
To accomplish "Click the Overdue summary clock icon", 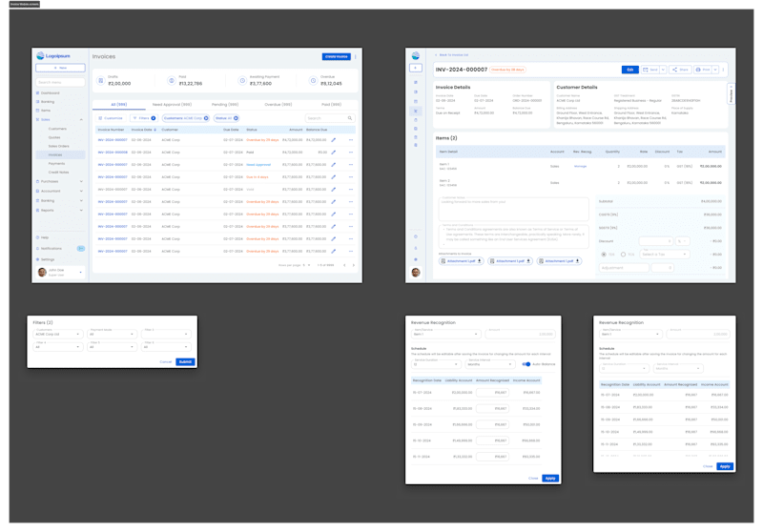I will pyautogui.click(x=314, y=81).
